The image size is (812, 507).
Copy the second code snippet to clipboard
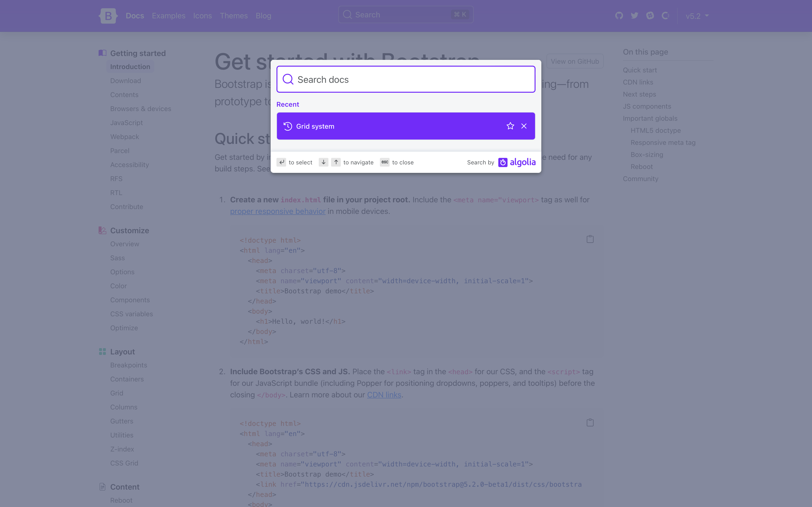590,422
